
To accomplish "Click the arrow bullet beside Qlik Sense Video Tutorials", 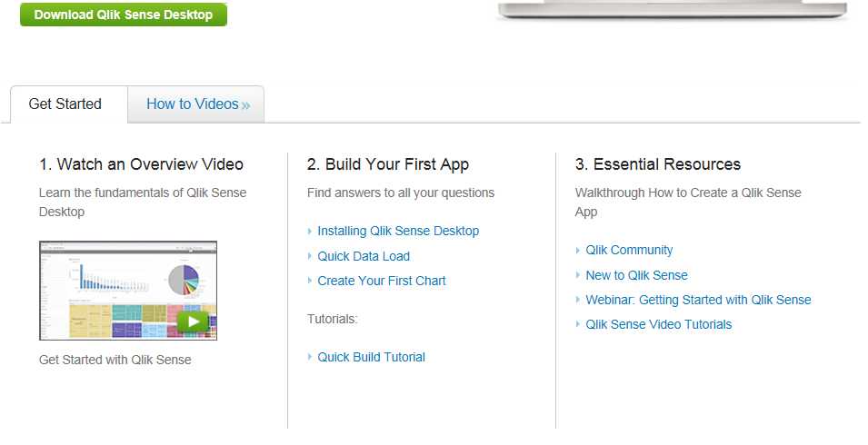I will coord(578,324).
